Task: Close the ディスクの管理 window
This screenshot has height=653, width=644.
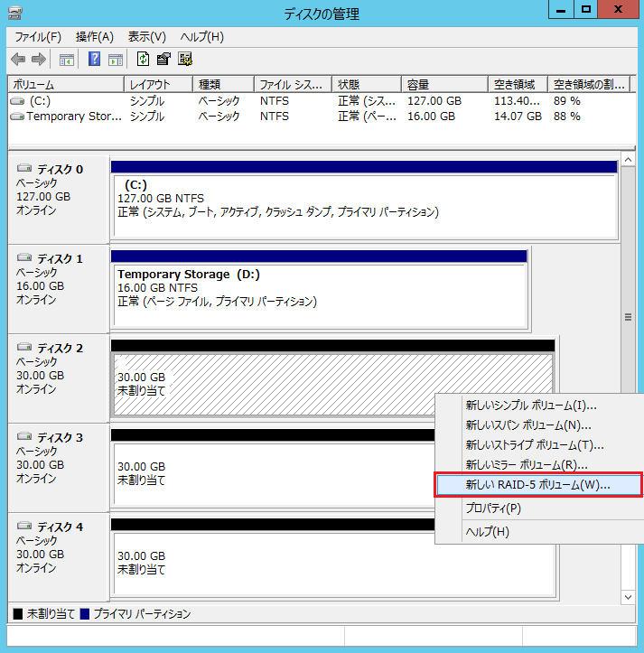Action: pos(618,10)
